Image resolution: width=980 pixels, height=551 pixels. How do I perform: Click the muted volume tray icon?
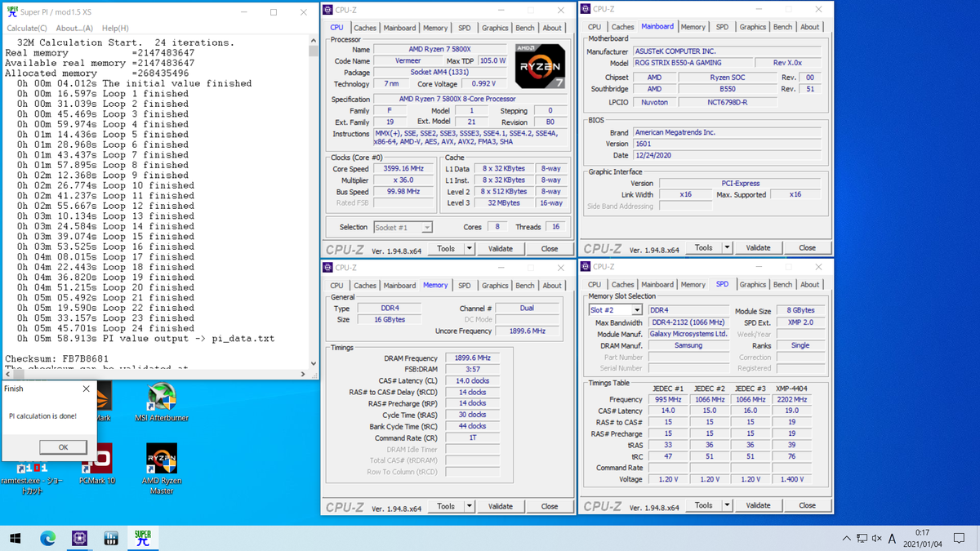pos(876,539)
